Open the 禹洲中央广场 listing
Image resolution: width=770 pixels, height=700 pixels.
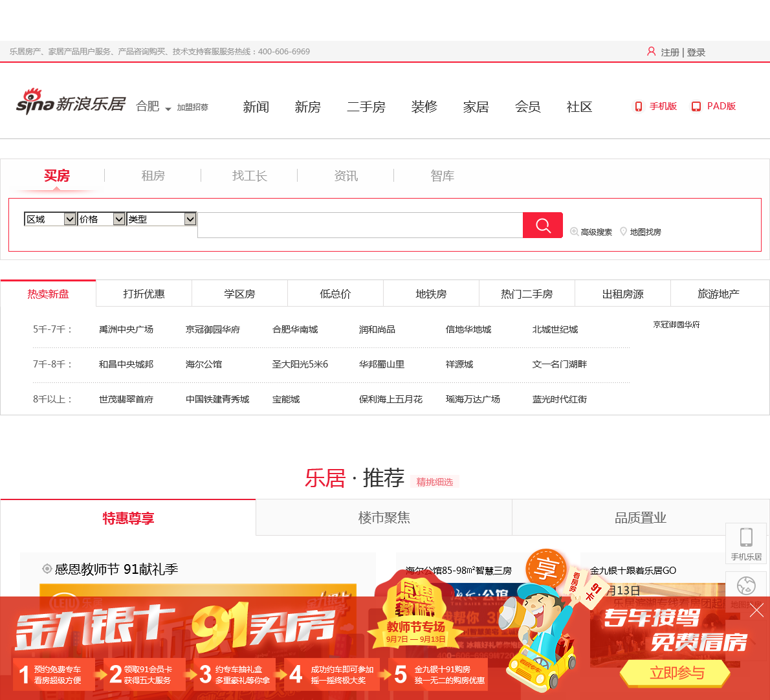(x=126, y=329)
